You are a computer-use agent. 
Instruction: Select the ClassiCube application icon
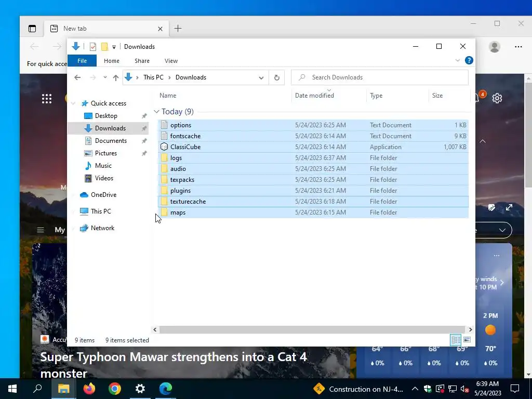pyautogui.click(x=164, y=147)
